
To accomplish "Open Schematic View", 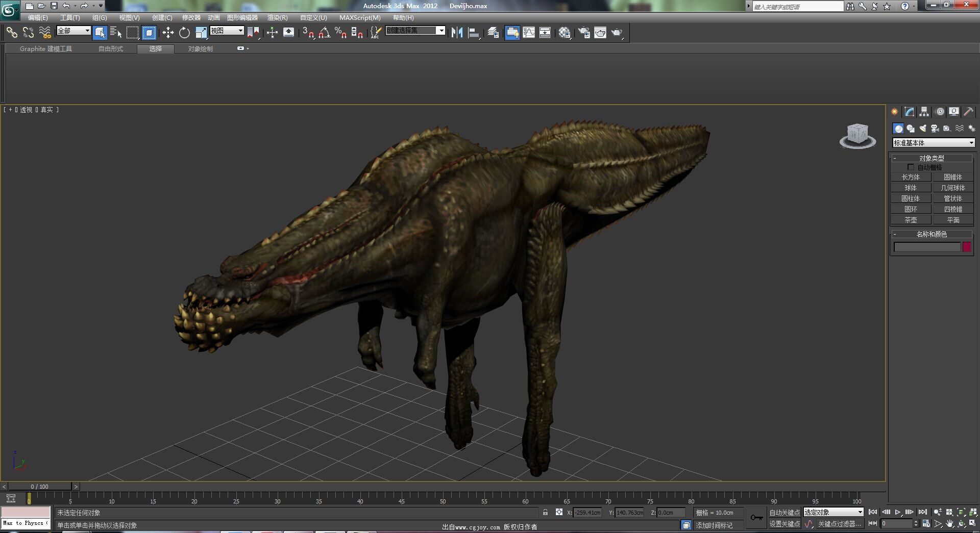I will point(545,33).
